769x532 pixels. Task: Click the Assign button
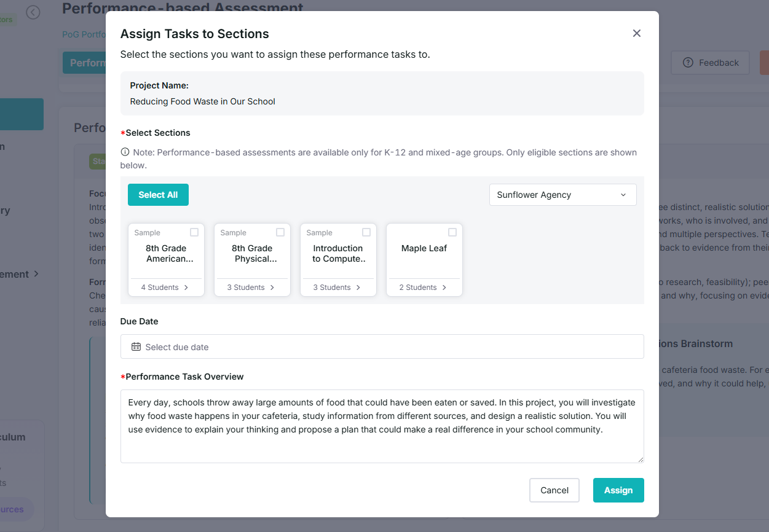(x=618, y=490)
